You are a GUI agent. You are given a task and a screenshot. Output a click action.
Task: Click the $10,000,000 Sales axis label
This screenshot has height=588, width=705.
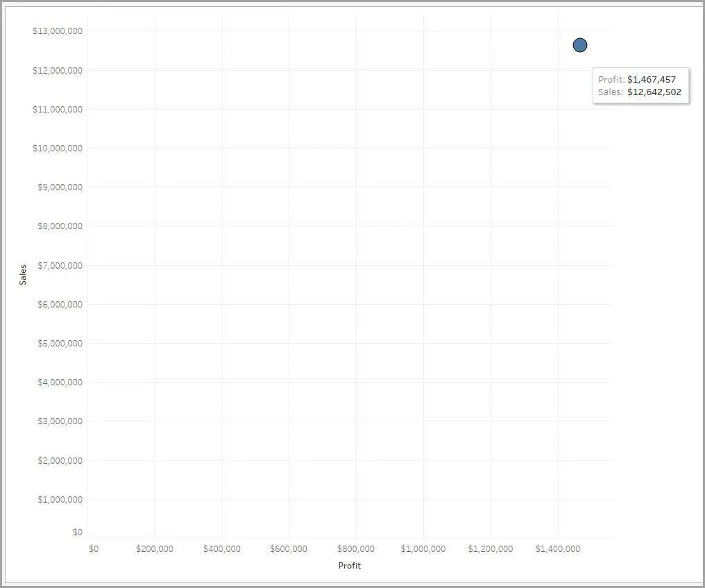coord(58,148)
